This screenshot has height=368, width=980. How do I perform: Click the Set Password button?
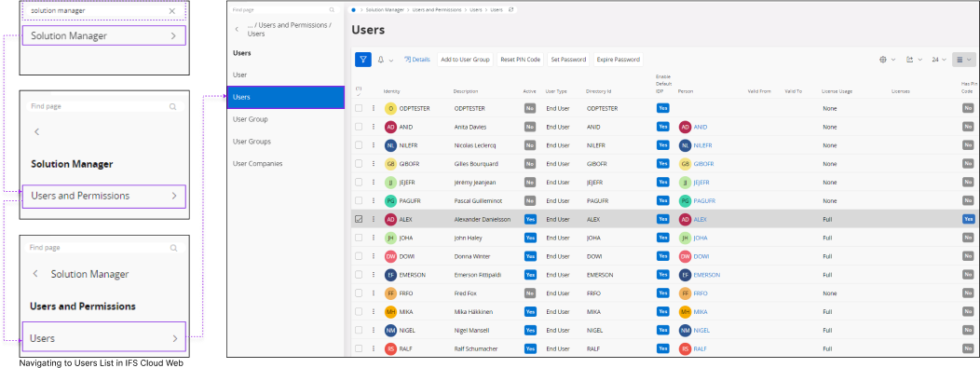pyautogui.click(x=568, y=60)
